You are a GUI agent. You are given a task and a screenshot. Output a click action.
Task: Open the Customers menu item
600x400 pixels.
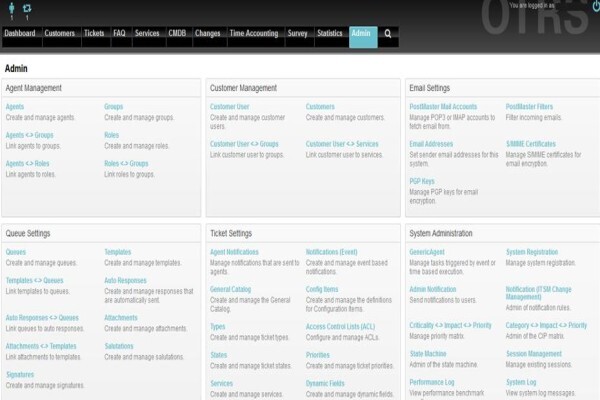coord(60,33)
